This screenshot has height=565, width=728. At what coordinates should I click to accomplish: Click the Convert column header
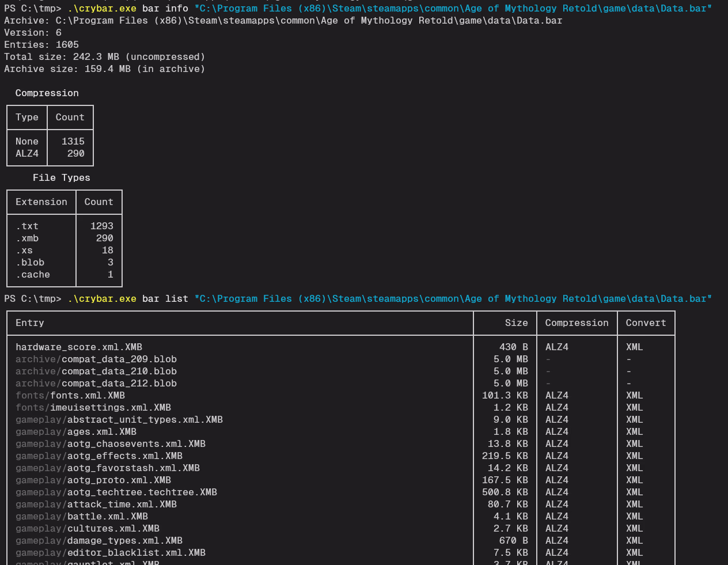(x=646, y=323)
